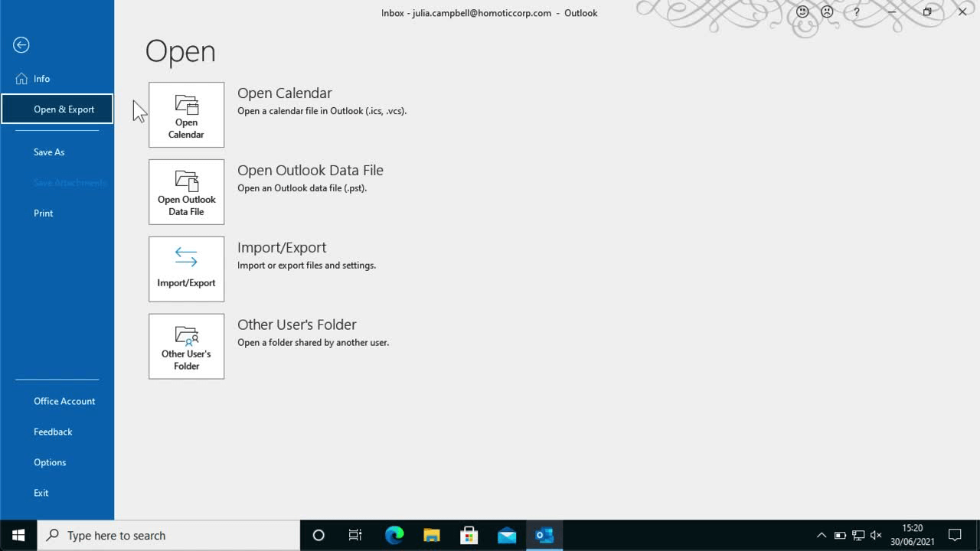Switch to the Info page
The image size is (980, 551).
click(41, 78)
